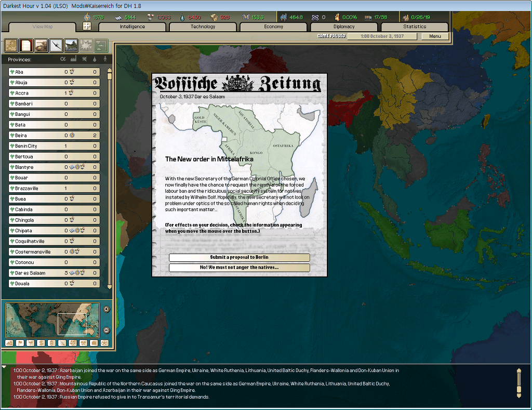Select the Douala province row
The image size is (532, 410).
click(54, 283)
